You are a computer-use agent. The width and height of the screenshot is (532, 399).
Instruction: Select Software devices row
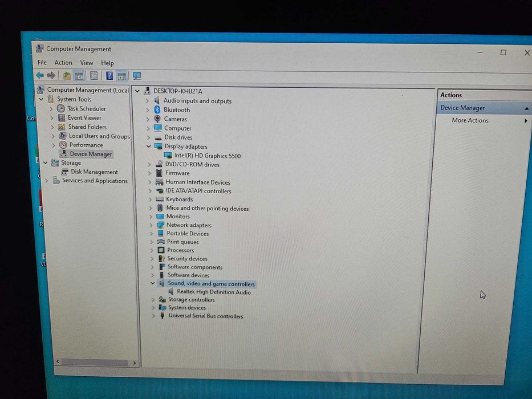click(188, 275)
